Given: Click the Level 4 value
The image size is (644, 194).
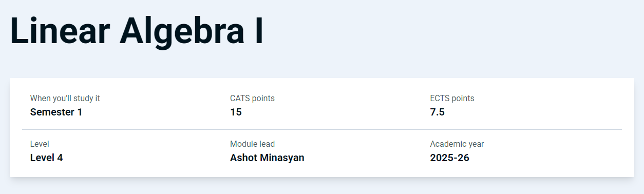Looking at the screenshot, I should pyautogui.click(x=47, y=158).
